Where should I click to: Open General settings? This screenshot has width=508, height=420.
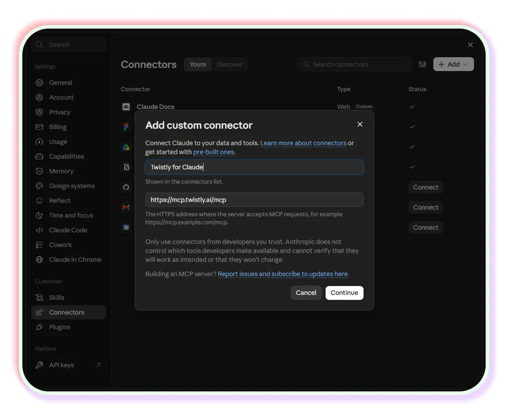68,83
